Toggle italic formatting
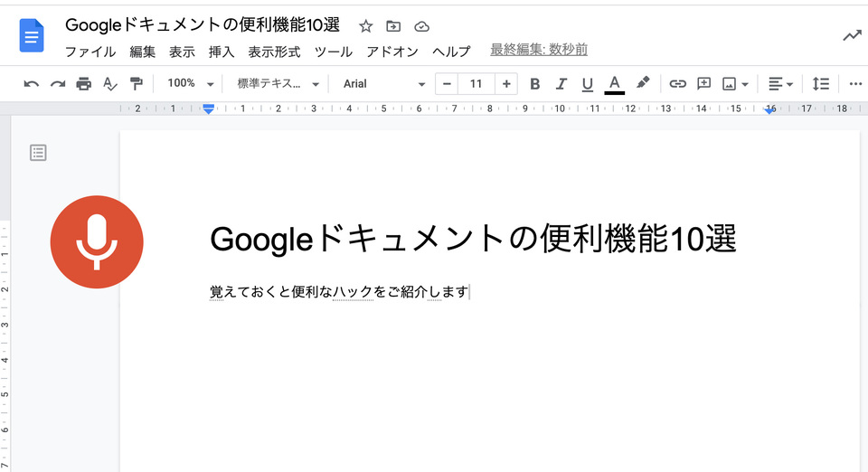This screenshot has height=472, width=868. pos(561,84)
